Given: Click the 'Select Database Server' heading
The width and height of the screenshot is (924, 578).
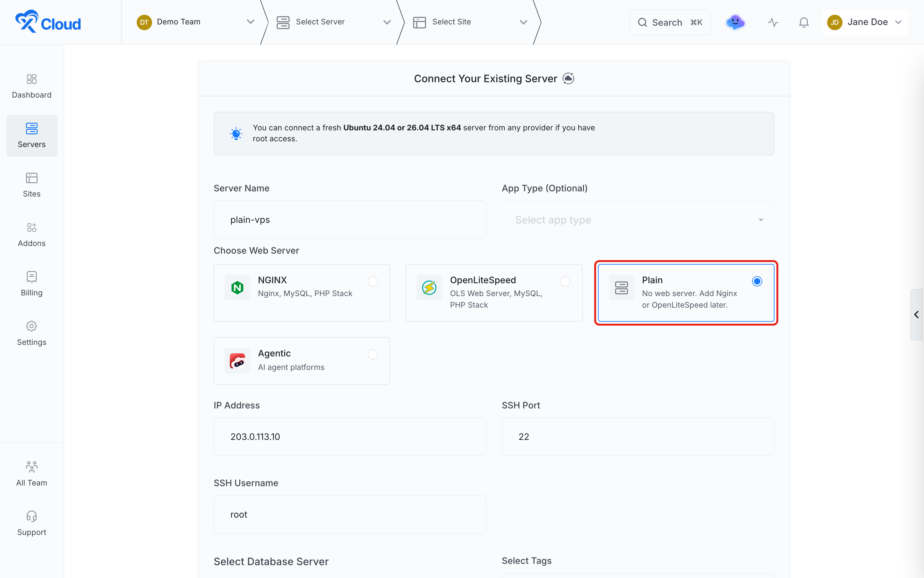Looking at the screenshot, I should click(x=271, y=561).
